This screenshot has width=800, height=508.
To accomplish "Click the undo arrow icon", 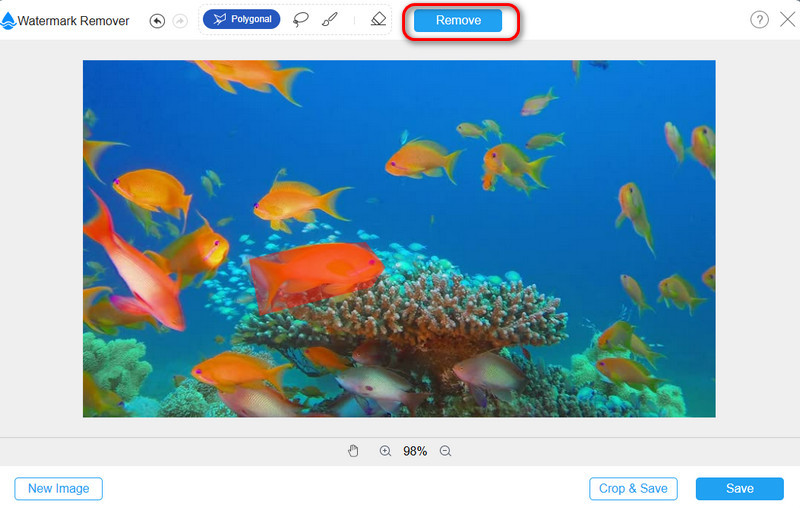I will click(x=157, y=21).
